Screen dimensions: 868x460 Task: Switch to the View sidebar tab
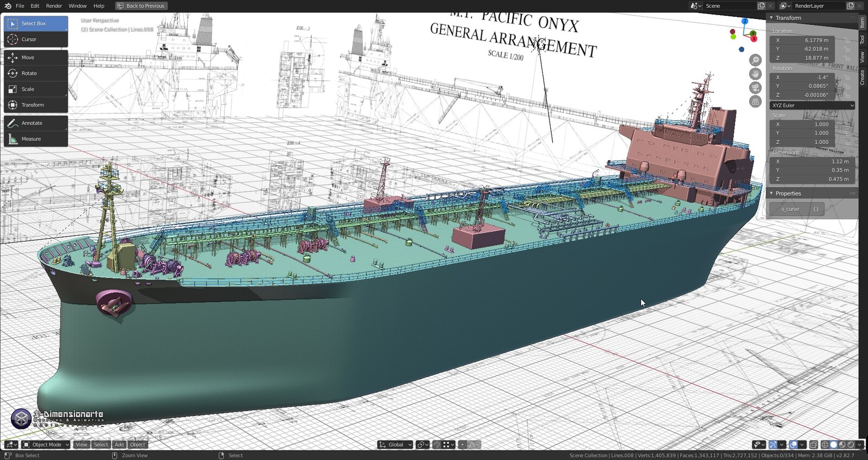point(863,57)
